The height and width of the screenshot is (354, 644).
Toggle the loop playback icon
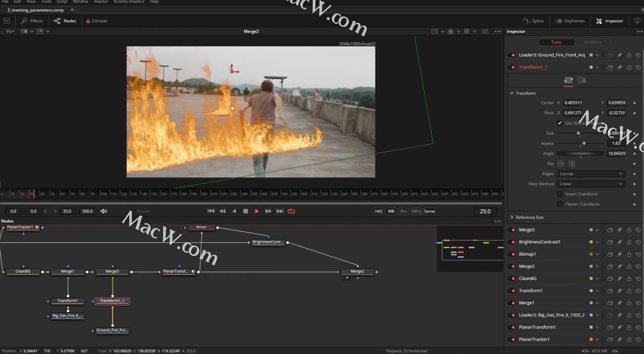click(x=291, y=211)
